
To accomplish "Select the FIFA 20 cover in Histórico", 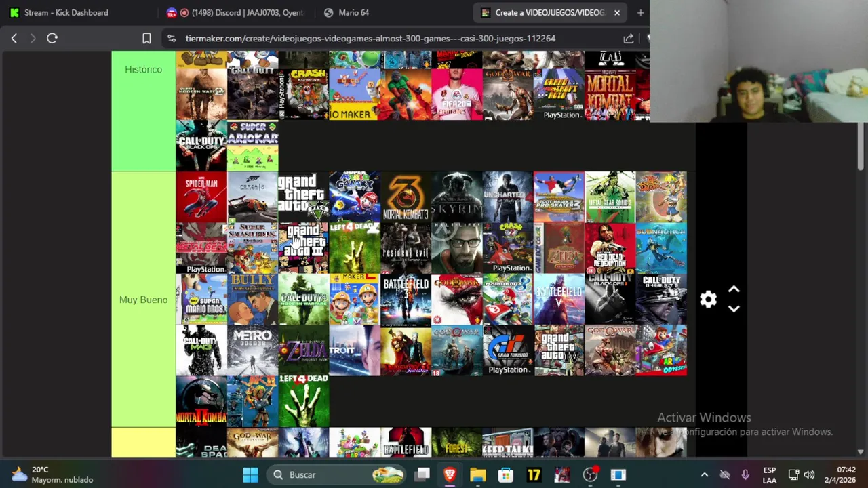I will [x=457, y=94].
